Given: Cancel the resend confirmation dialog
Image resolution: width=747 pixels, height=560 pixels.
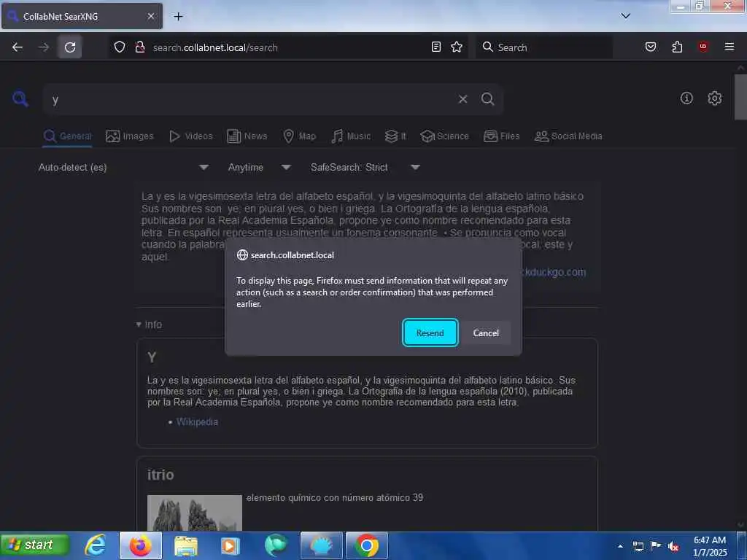Looking at the screenshot, I should click(485, 332).
